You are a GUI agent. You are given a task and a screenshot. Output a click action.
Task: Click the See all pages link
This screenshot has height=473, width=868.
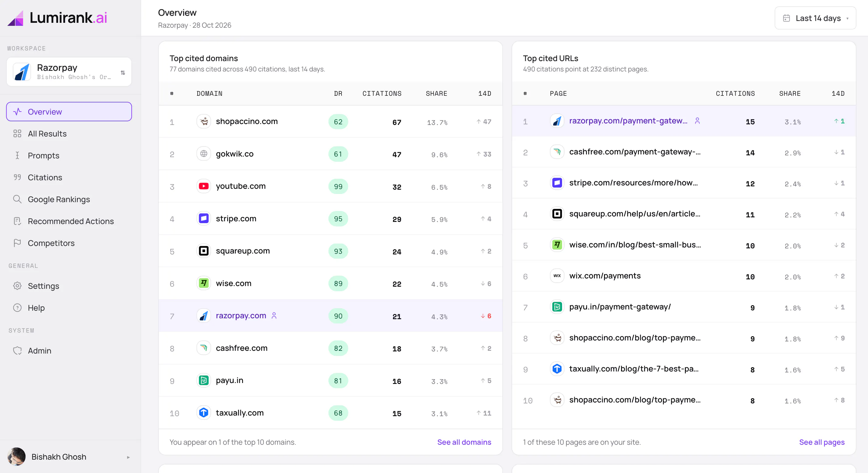click(x=822, y=442)
